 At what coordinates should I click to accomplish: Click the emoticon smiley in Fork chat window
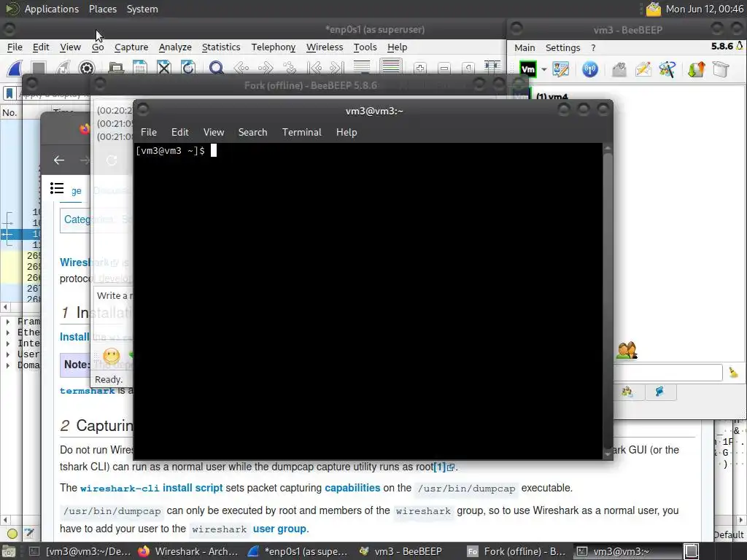pyautogui.click(x=111, y=355)
